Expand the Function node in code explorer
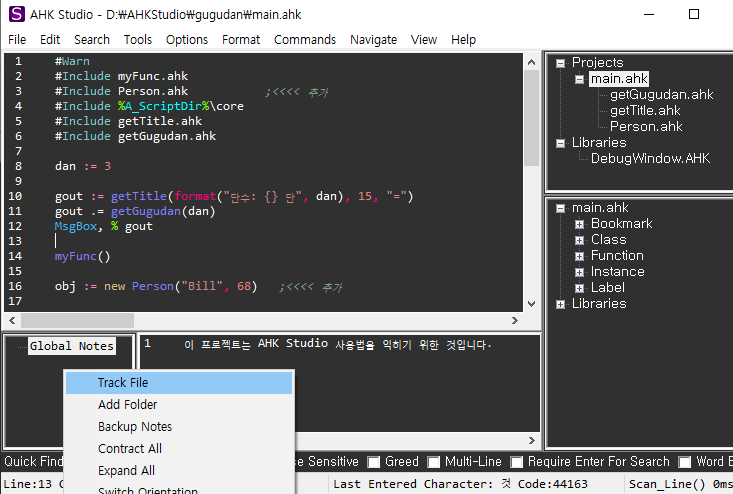This screenshot has height=494, width=733. (x=579, y=256)
